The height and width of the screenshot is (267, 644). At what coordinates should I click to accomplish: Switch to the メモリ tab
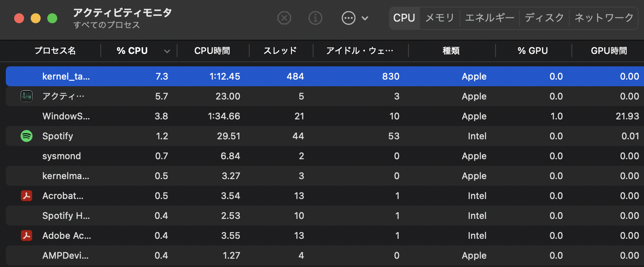(440, 18)
